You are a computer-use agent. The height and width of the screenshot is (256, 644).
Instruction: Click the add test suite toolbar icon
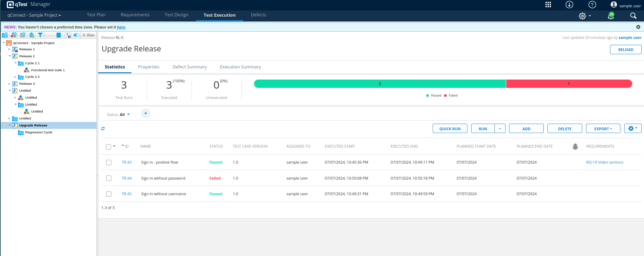(x=14, y=35)
